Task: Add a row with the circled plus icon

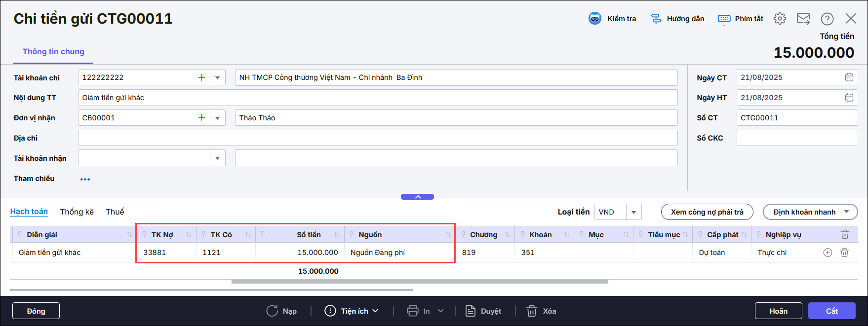Action: pyautogui.click(x=828, y=253)
